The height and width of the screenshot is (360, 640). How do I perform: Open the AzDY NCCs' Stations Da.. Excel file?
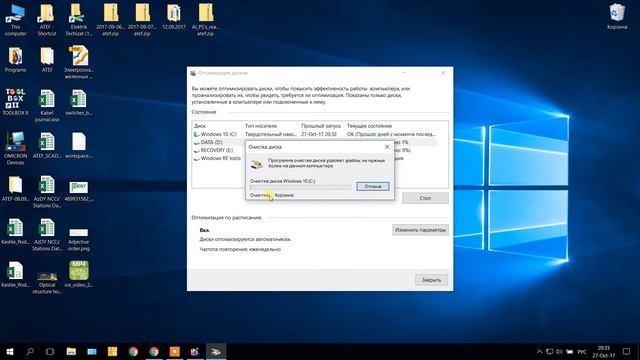[47, 192]
